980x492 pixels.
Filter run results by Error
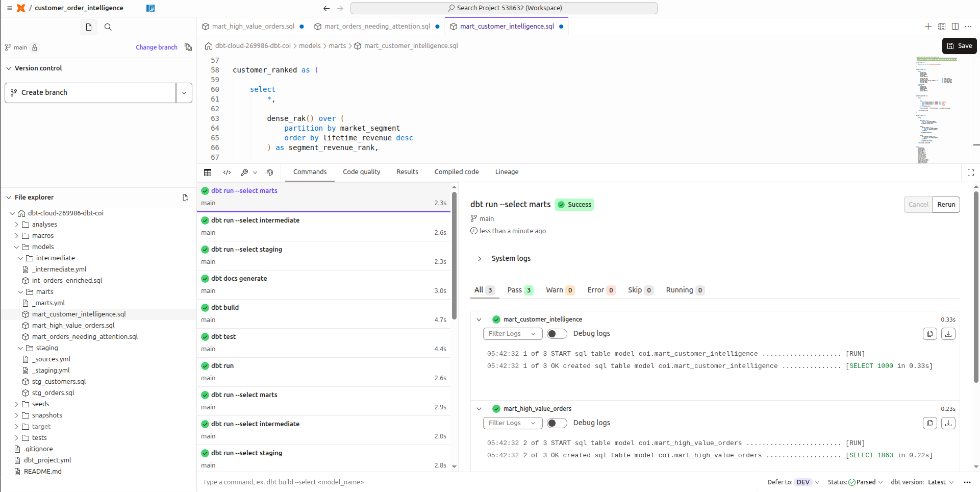coord(601,290)
